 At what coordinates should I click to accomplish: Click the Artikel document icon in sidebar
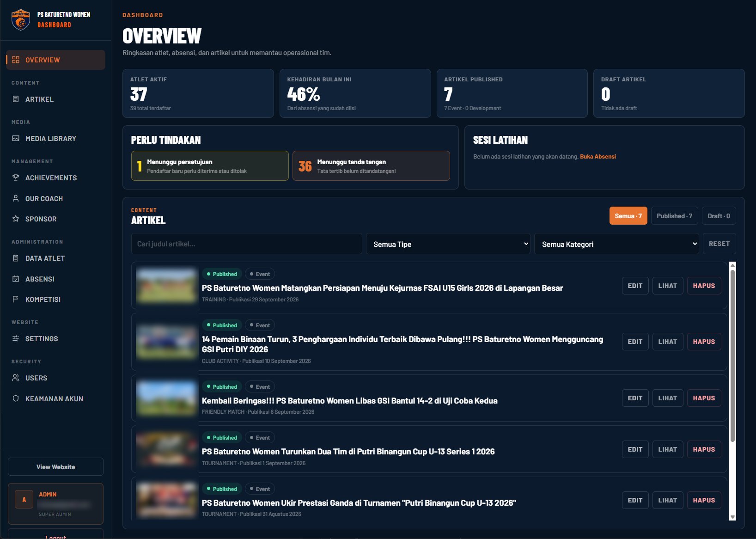coord(16,99)
